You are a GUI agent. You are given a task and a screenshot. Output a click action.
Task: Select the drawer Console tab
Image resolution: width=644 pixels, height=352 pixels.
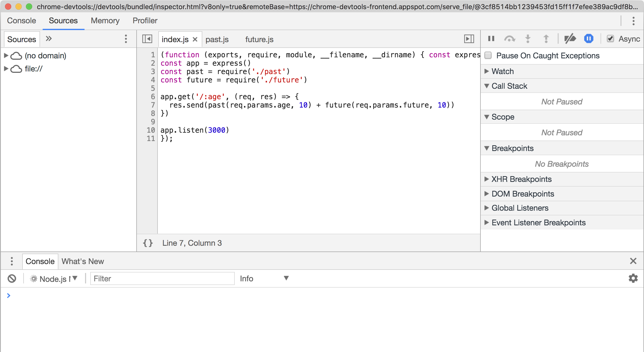pos(40,261)
